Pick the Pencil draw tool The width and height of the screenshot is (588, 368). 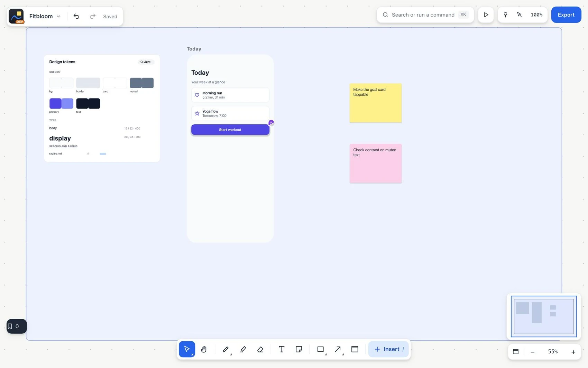226,349
